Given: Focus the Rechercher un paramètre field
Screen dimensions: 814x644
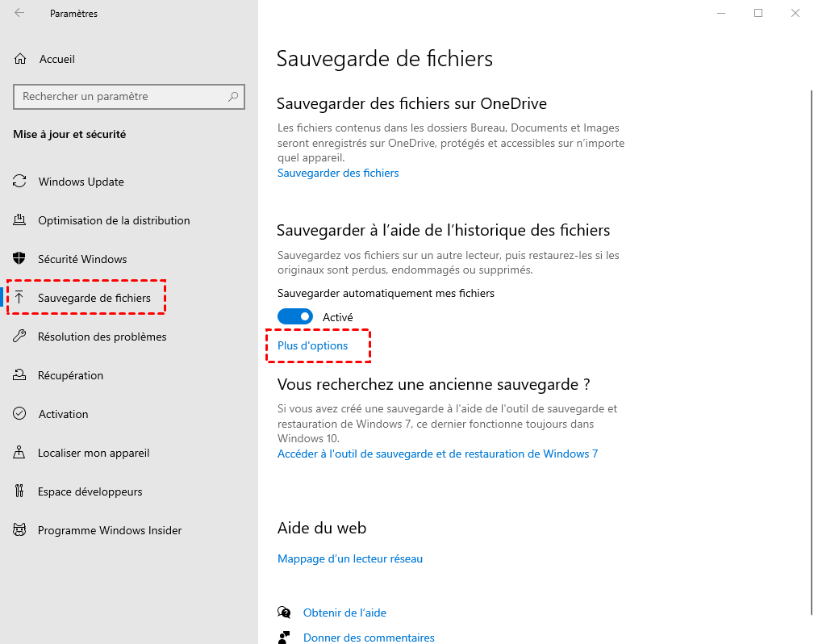Looking at the screenshot, I should pos(129,97).
